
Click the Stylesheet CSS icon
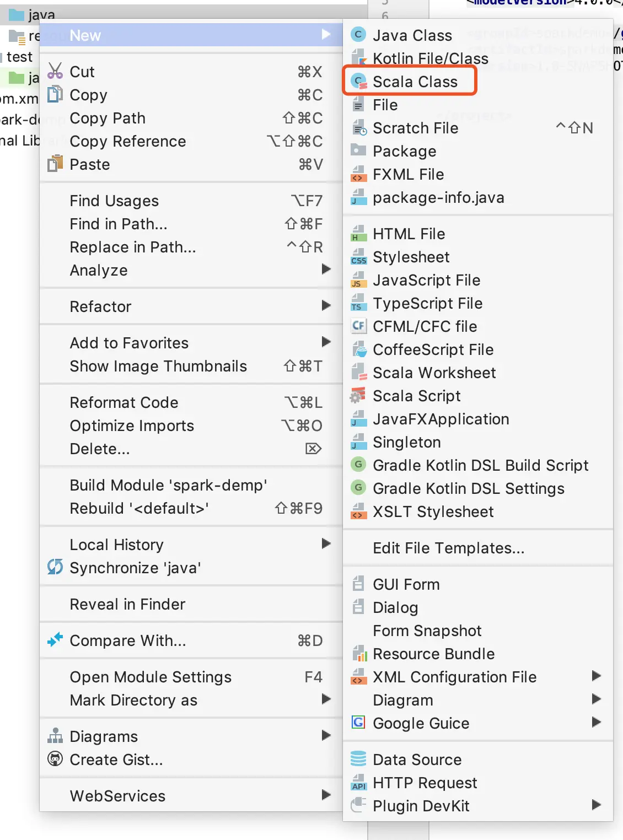pyautogui.click(x=359, y=257)
